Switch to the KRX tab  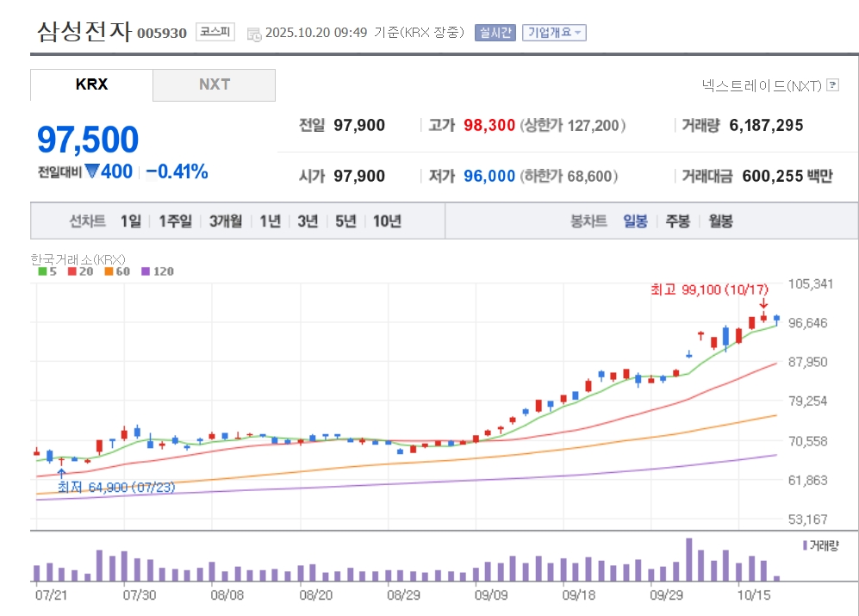click(91, 84)
